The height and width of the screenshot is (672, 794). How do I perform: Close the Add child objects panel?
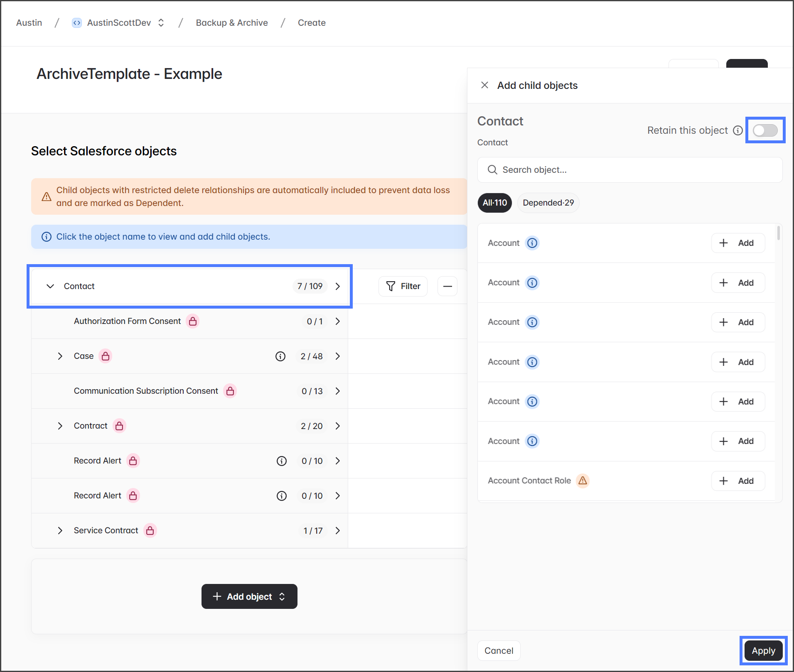[484, 85]
